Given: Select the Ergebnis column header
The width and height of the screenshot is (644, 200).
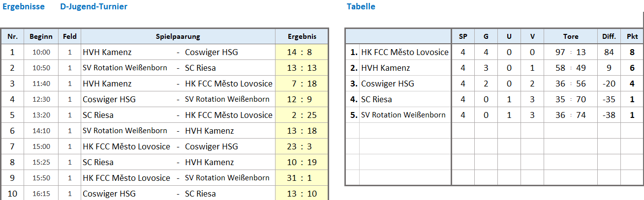Looking at the screenshot, I should click(302, 36).
